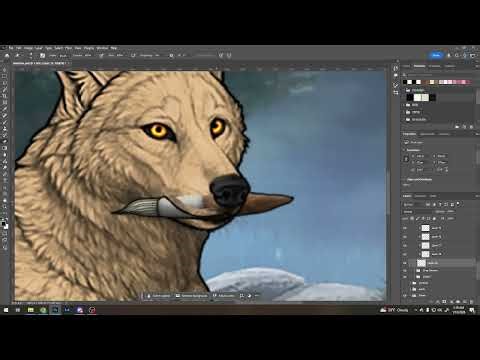Toggle lock transparent pixels
The height and width of the screenshot is (360, 480).
[x=412, y=218]
